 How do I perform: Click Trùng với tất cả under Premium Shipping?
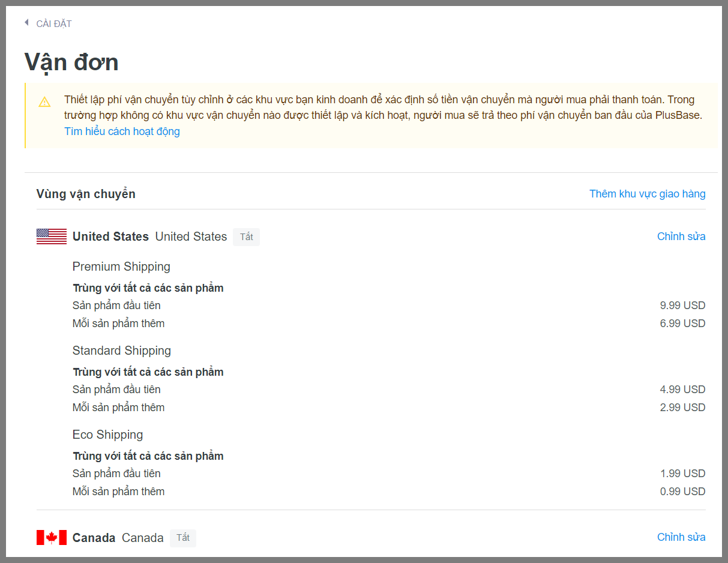pos(148,288)
